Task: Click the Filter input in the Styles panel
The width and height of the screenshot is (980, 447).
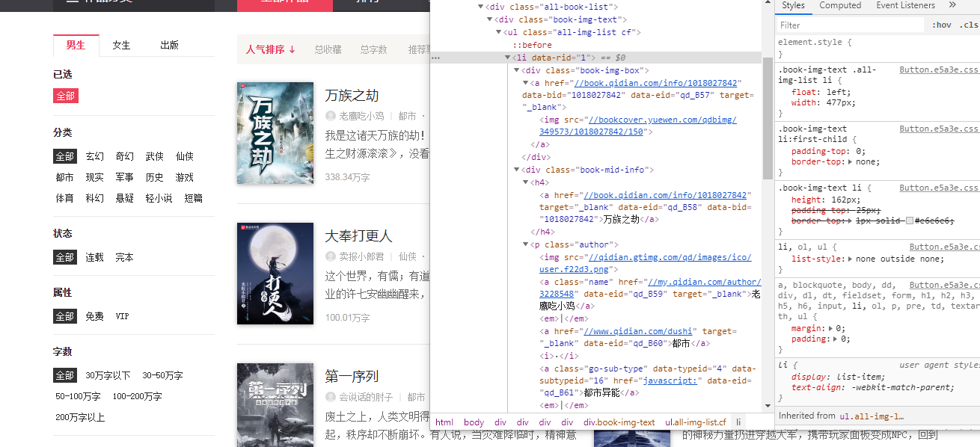Action: pyautogui.click(x=850, y=25)
